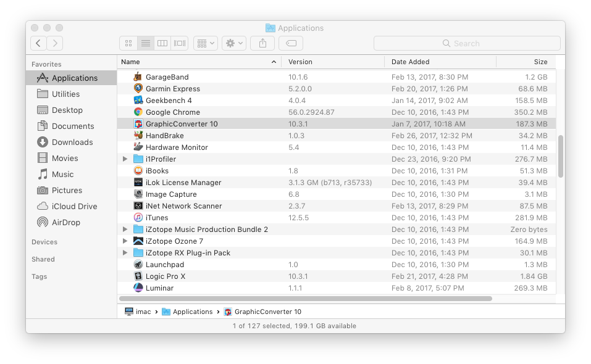Click the Garmin Express app icon

(138, 88)
